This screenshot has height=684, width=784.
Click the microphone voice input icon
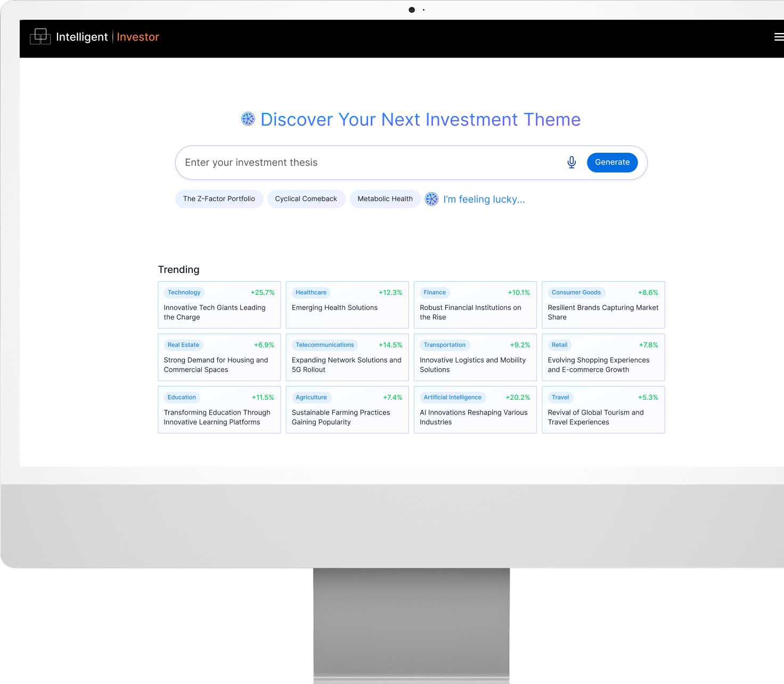(x=571, y=162)
